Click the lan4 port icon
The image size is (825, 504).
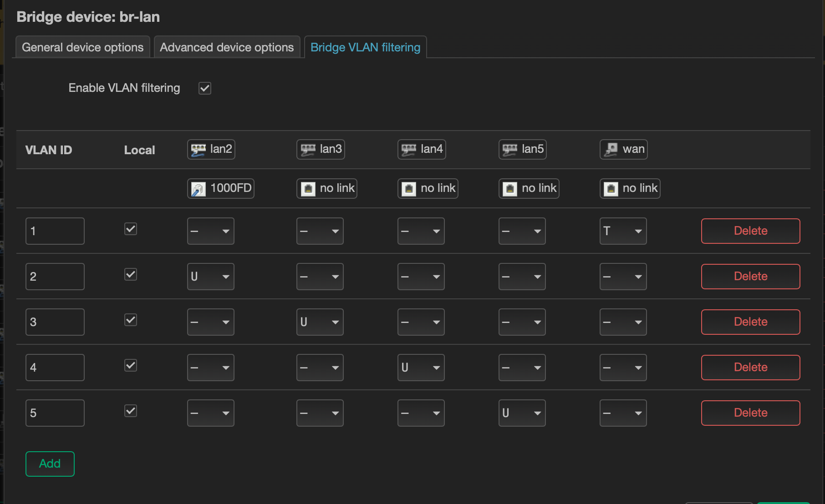(x=409, y=150)
